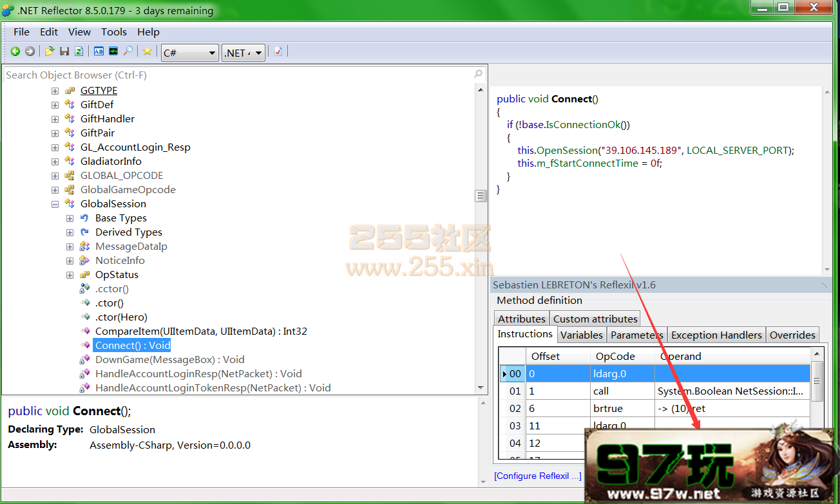Image resolution: width=840 pixels, height=504 pixels.
Task: Expand the Base Types node
Action: coord(70,218)
